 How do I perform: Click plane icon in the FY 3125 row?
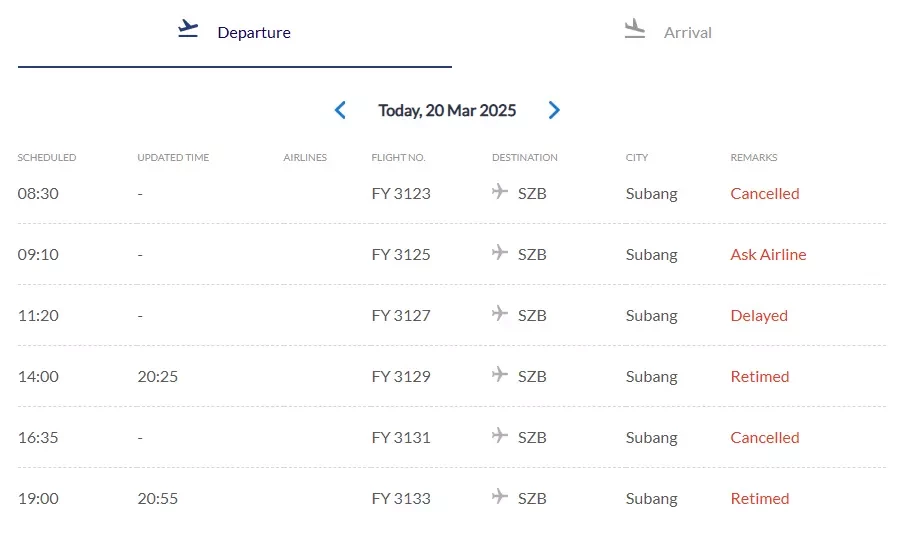point(499,252)
